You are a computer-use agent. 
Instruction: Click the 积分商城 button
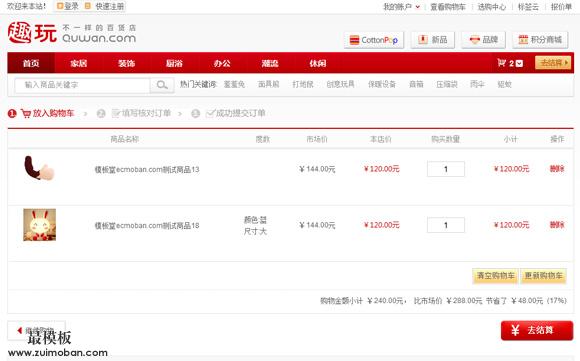(540, 40)
